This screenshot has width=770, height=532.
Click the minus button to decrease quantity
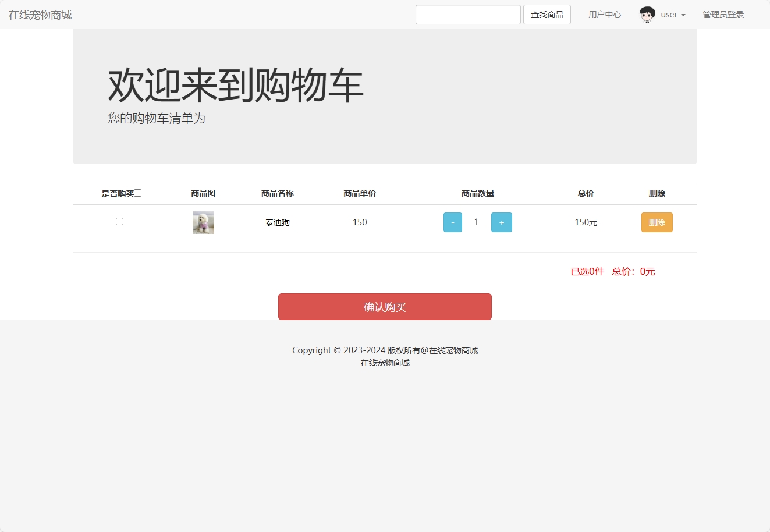pyautogui.click(x=452, y=222)
